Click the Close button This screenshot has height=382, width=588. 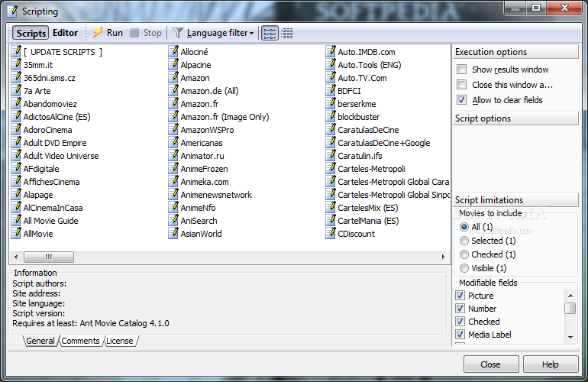(491, 364)
